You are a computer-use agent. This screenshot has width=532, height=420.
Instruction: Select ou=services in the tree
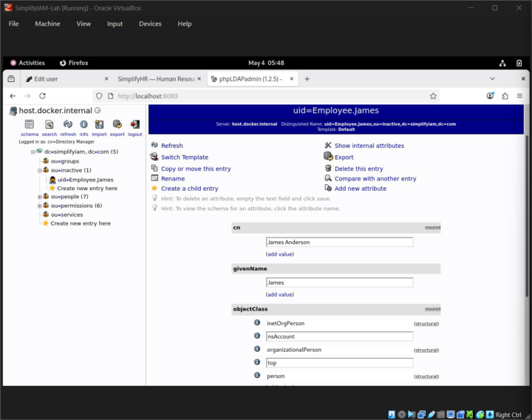pyautogui.click(x=66, y=214)
